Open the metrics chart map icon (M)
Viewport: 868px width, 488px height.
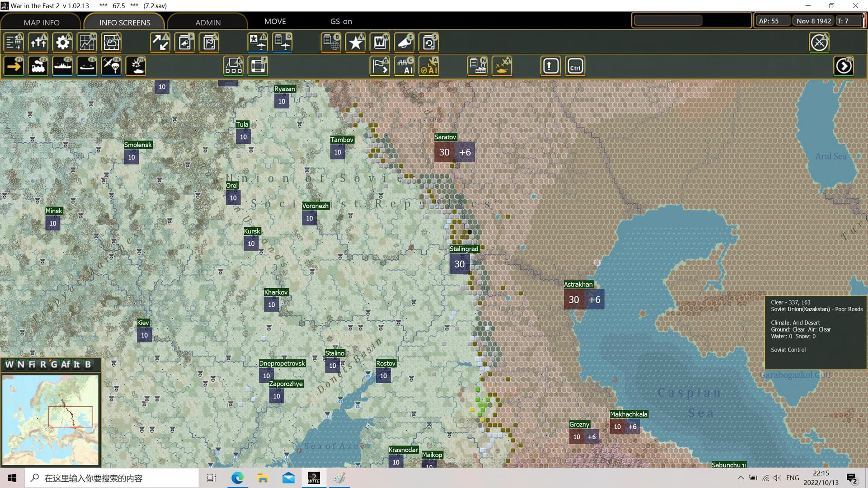click(x=87, y=42)
